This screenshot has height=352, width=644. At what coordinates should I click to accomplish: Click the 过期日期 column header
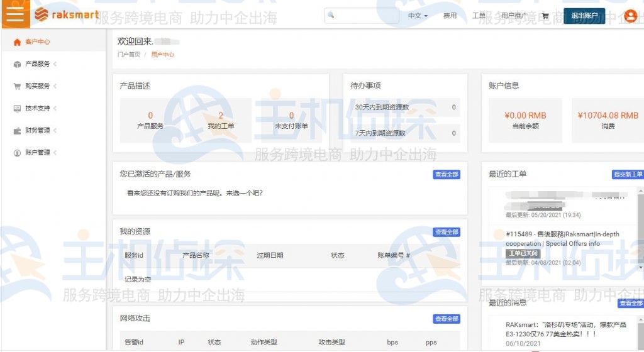270,255
